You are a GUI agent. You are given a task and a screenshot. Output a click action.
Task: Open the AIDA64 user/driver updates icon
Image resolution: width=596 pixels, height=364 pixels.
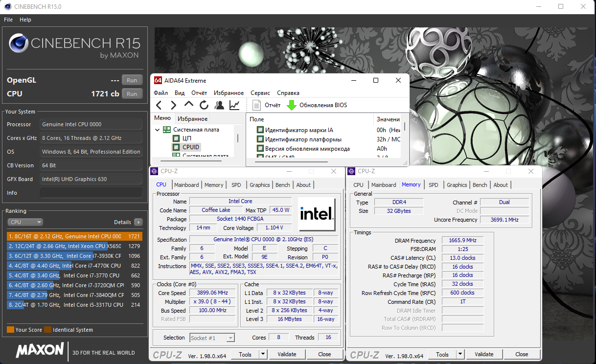point(219,105)
